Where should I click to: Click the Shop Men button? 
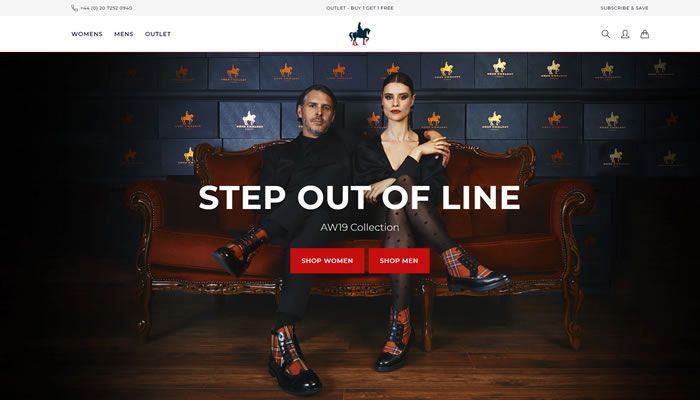[x=399, y=261]
